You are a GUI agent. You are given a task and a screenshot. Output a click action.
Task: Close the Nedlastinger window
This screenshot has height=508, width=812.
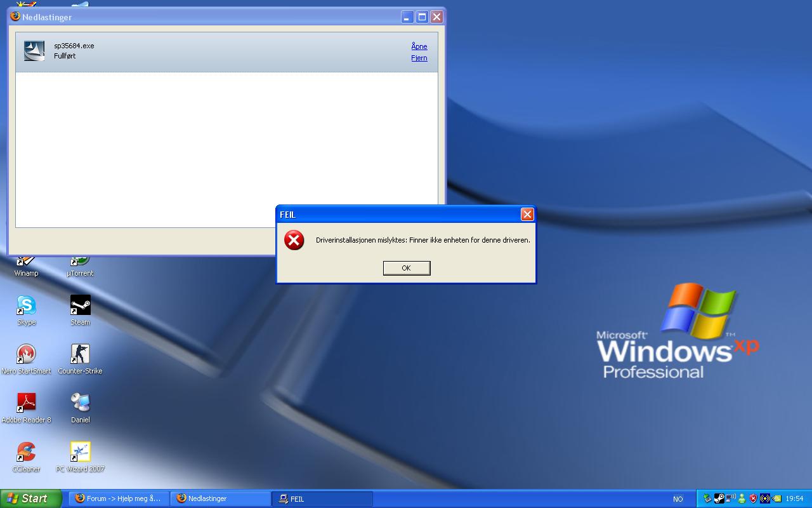tap(436, 17)
